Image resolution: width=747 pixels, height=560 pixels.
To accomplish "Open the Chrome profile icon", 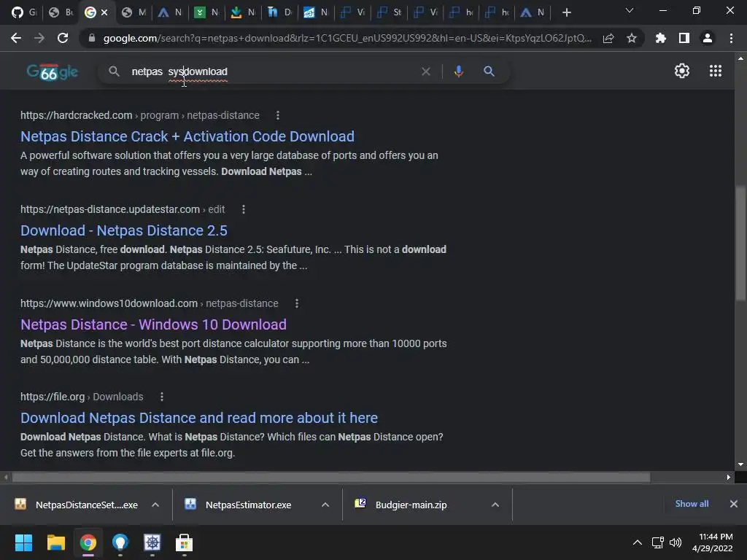I will 708,38.
